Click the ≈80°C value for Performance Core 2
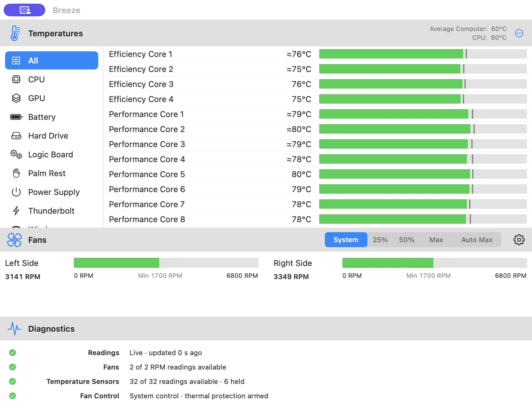 tap(299, 129)
